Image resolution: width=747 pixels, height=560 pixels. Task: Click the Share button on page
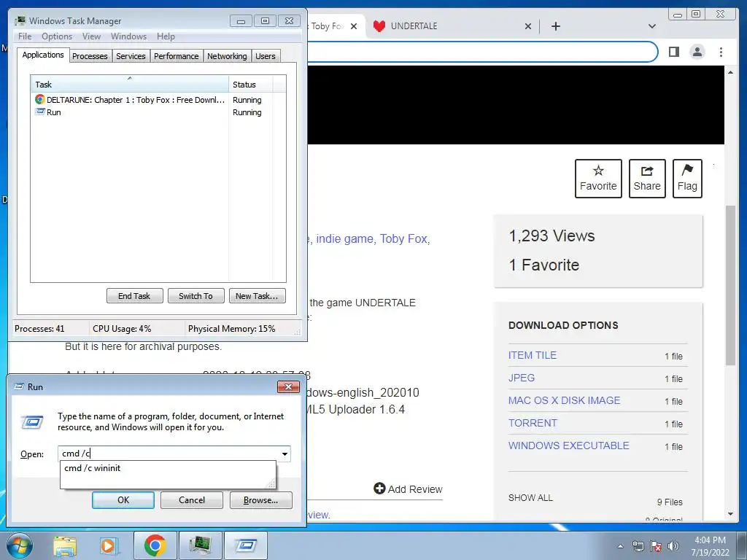[647, 179]
